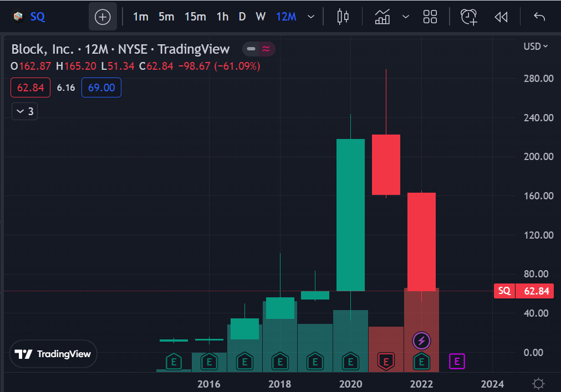
Task: Click the green earnings E marker at 2022
Action: pyautogui.click(x=421, y=362)
